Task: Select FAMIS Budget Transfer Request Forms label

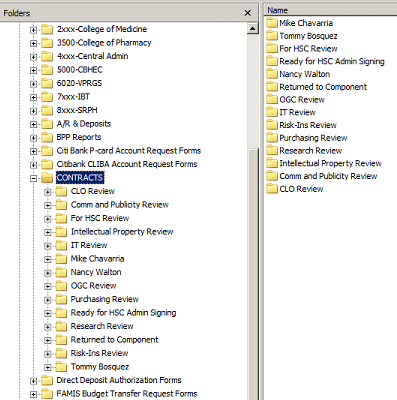Action: 127,394
